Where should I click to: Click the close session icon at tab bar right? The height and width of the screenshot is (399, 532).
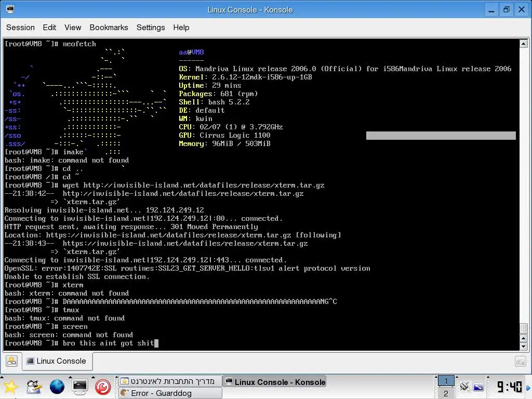pyautogui.click(x=520, y=362)
